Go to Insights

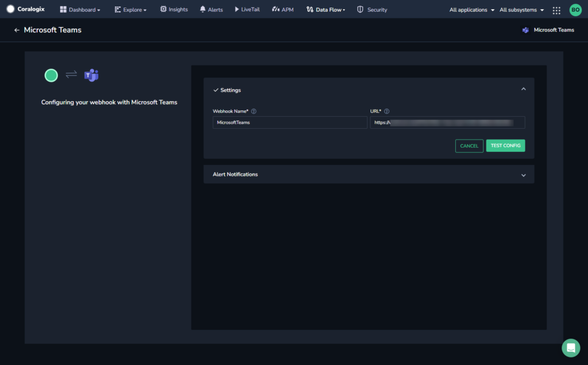click(x=173, y=9)
